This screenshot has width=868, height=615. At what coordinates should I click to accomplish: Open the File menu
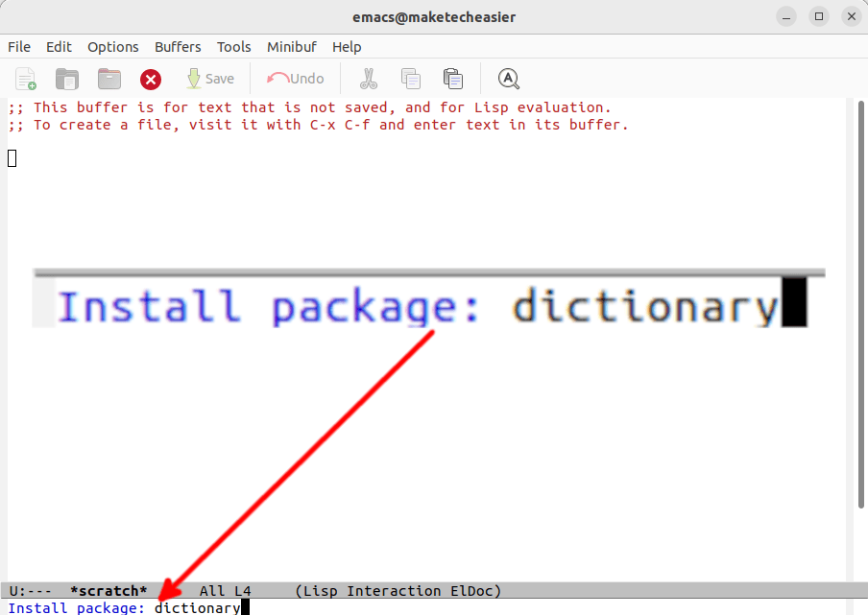tap(19, 46)
